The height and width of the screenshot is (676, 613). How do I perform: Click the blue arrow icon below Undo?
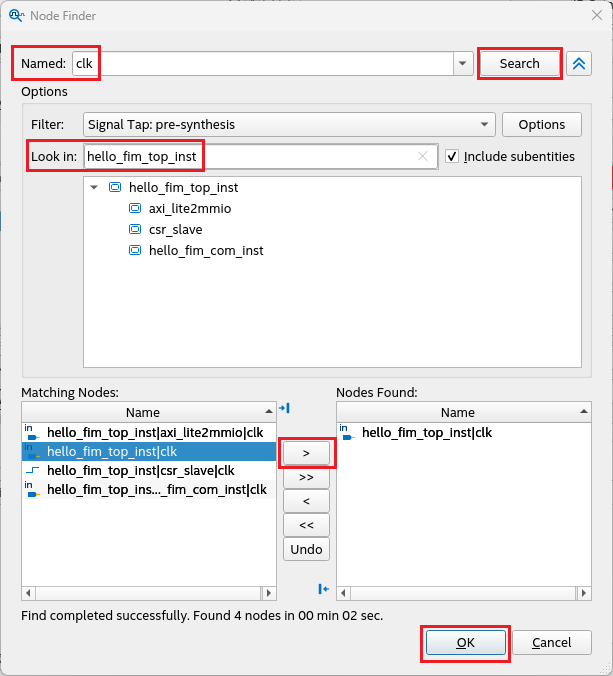pos(324,589)
